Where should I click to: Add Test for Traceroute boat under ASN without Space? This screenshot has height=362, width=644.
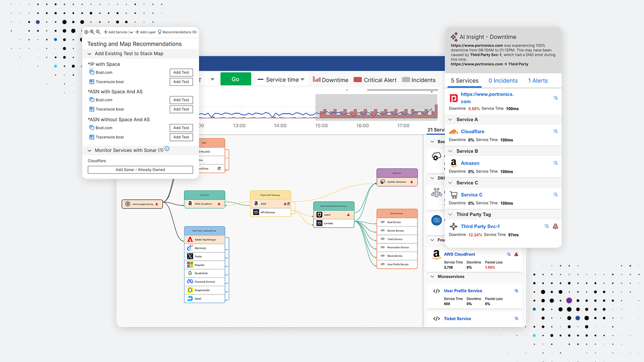(x=181, y=137)
